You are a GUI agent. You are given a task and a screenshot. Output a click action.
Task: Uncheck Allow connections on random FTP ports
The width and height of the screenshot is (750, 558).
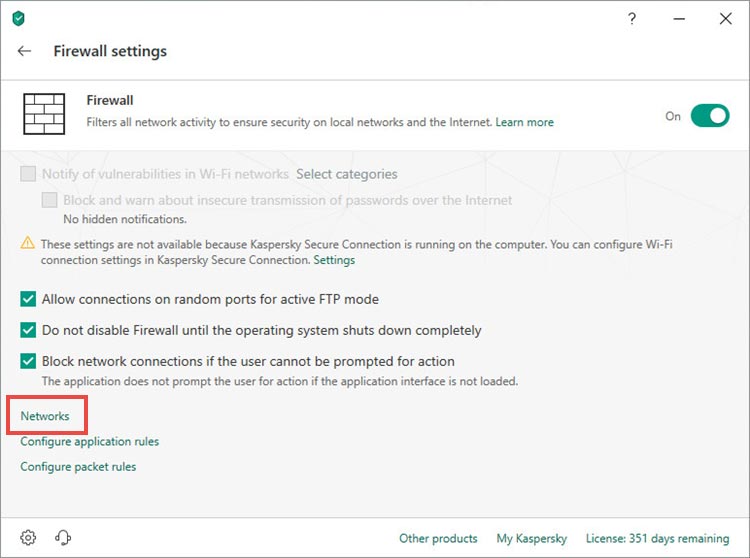[x=28, y=299]
